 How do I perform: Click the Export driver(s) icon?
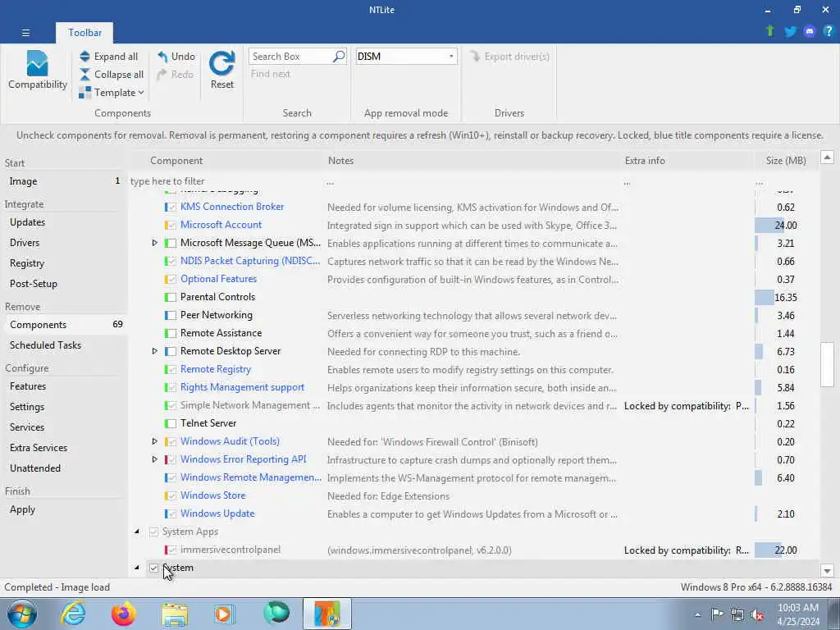[475, 57]
